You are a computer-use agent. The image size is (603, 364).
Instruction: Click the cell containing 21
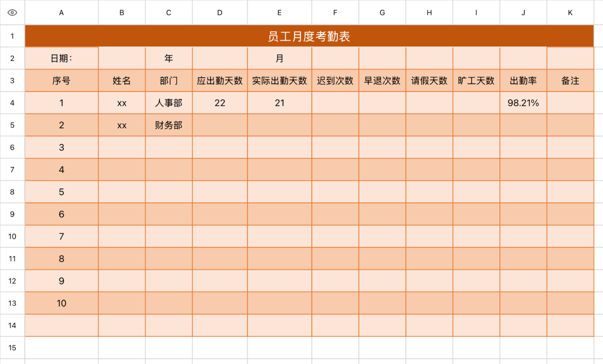pos(279,103)
